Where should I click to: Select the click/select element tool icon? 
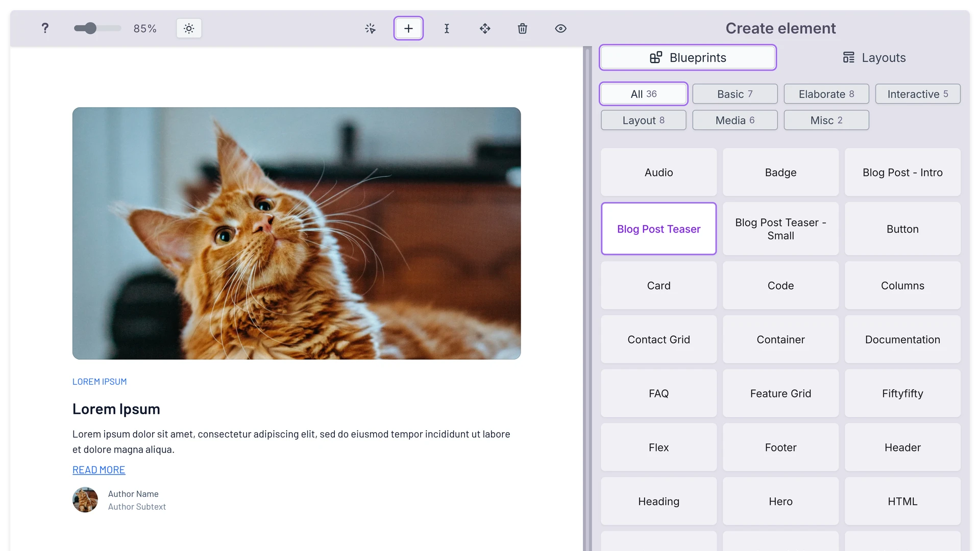371,29
